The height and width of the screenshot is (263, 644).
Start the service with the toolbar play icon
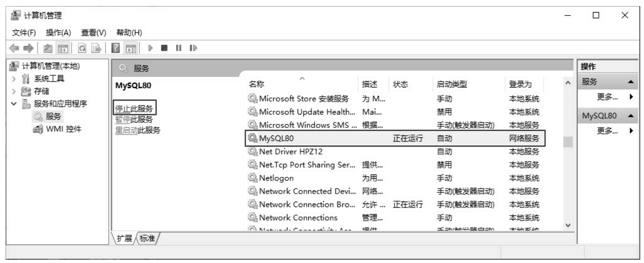pos(150,49)
